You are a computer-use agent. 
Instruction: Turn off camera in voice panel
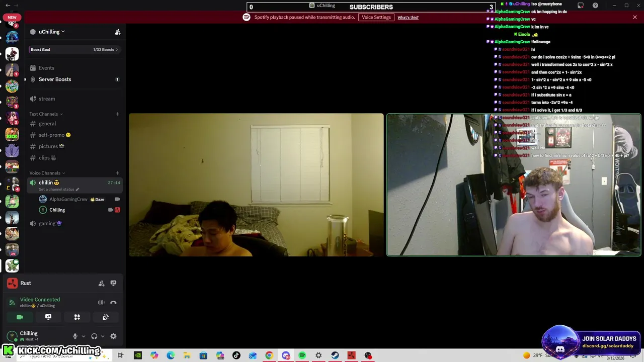coord(20,317)
